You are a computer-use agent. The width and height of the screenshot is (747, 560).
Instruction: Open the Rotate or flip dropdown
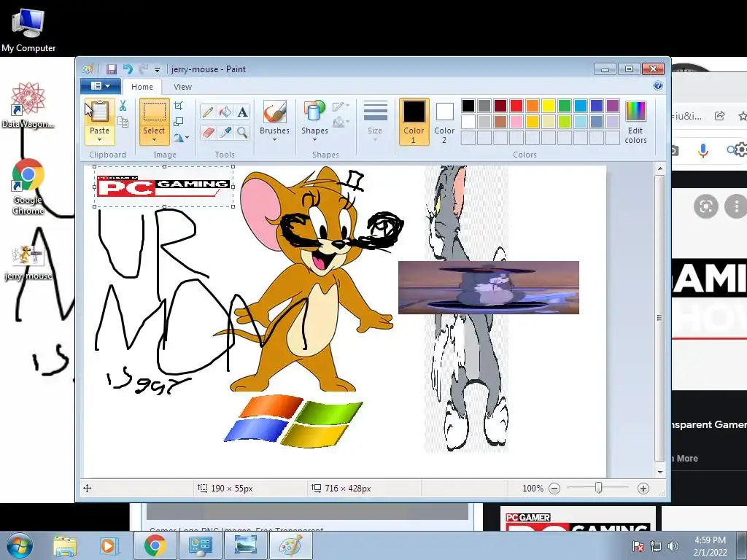181,138
